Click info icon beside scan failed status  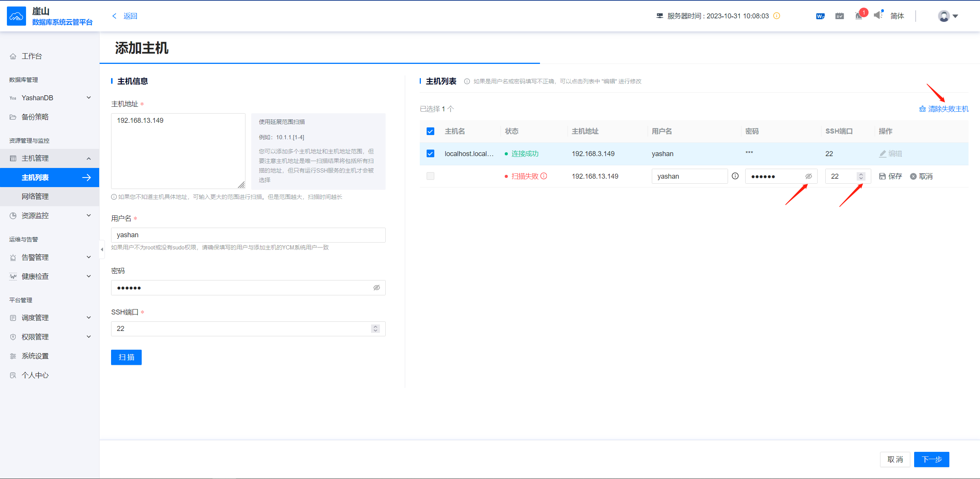pyautogui.click(x=544, y=176)
